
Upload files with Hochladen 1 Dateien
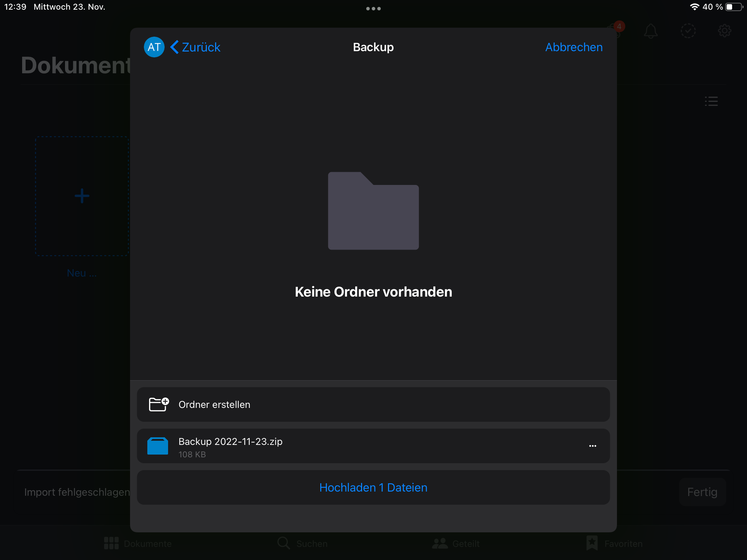373,487
